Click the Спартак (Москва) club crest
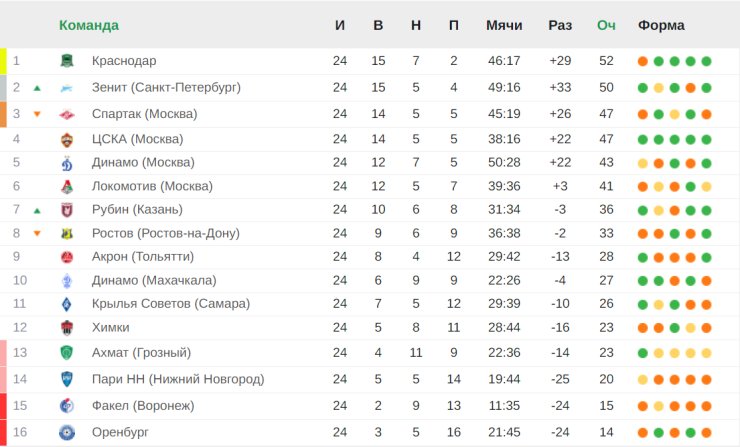740x447 pixels. (x=66, y=114)
